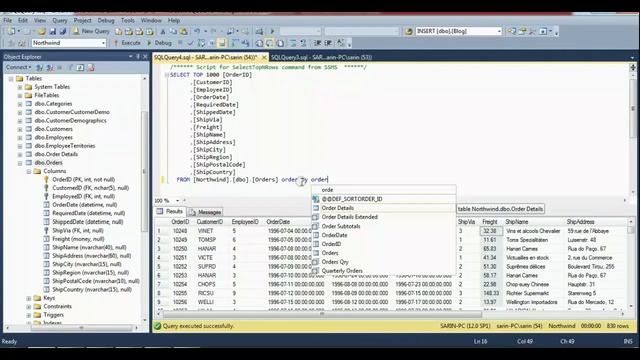This screenshot has height=360, width=640.
Task: Click the Cut scissors icon
Action: [162, 31]
